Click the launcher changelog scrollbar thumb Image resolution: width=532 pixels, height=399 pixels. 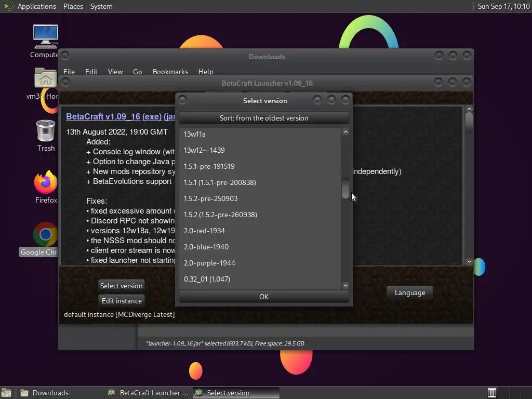click(x=469, y=122)
